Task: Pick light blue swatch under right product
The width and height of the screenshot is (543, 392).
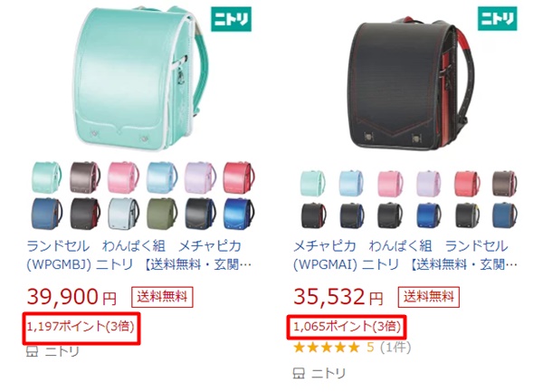Action: [351, 183]
